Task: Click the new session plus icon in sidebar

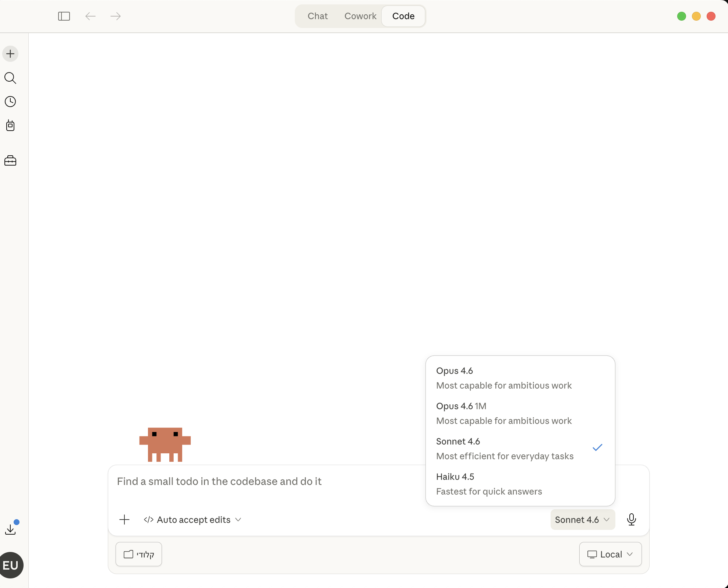Action: 10,54
